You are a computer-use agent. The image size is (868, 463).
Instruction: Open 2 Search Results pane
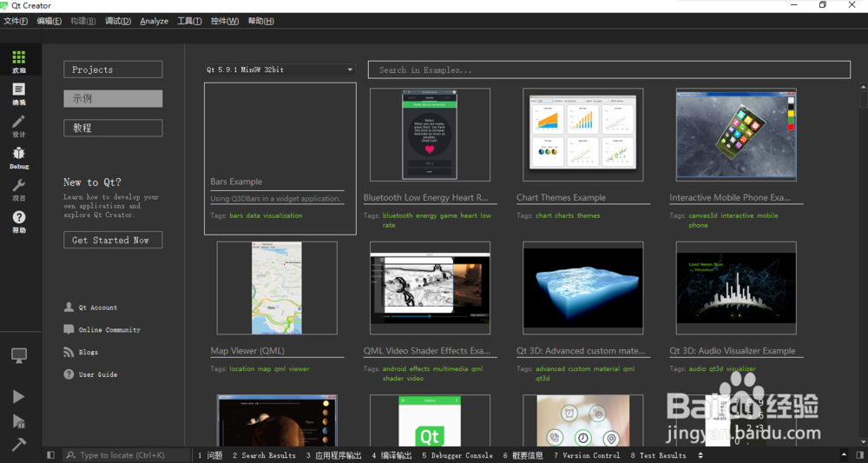coord(264,455)
